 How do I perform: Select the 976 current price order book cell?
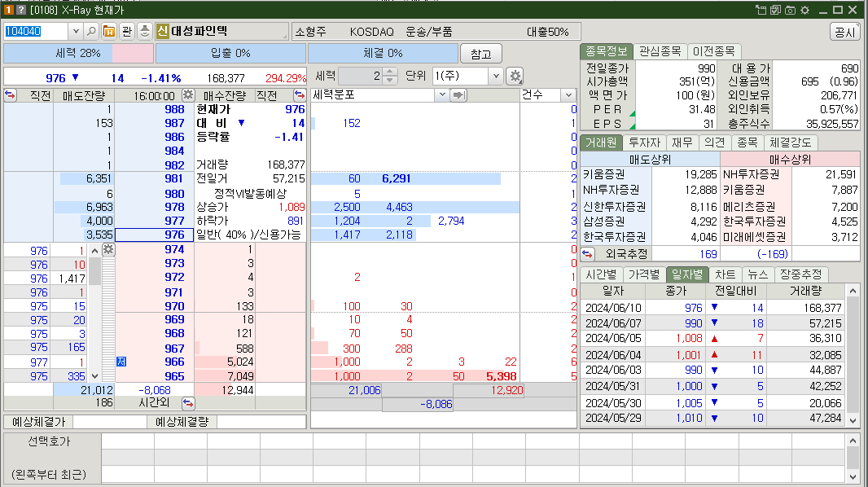[x=155, y=235]
